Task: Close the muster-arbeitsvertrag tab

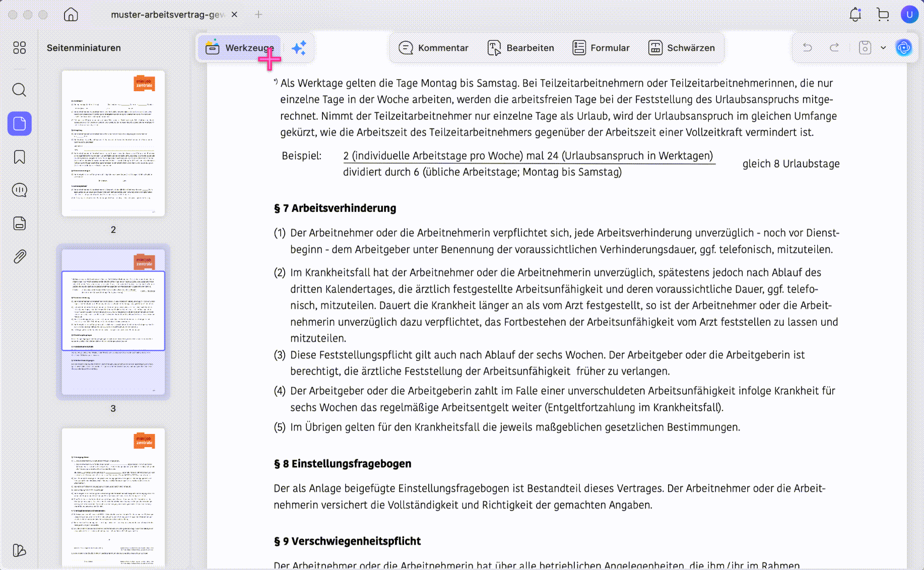Action: pyautogui.click(x=234, y=15)
